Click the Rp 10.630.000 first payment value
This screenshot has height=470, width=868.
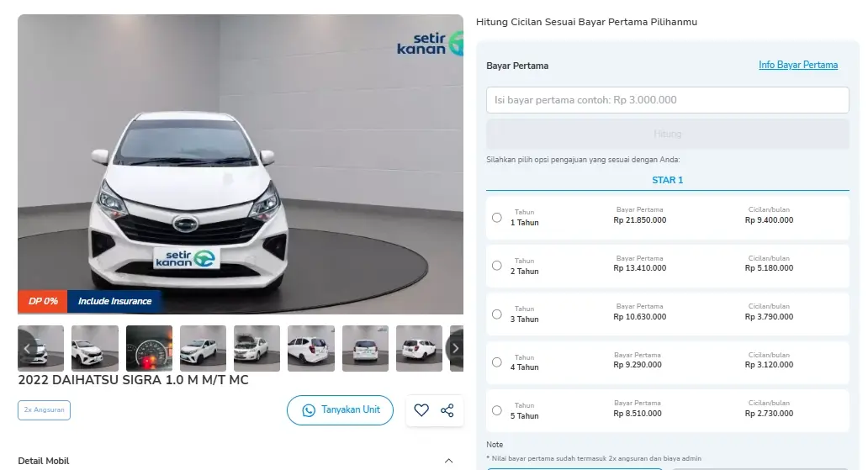pos(639,317)
